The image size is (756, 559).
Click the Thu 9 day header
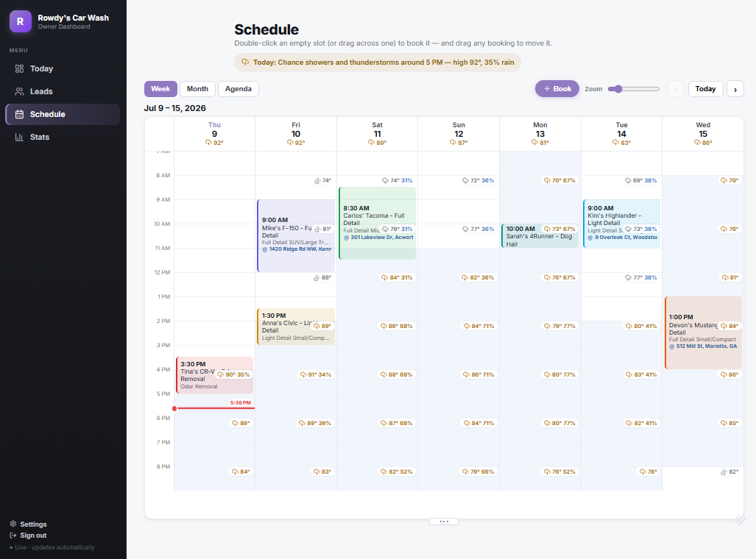pyautogui.click(x=214, y=133)
